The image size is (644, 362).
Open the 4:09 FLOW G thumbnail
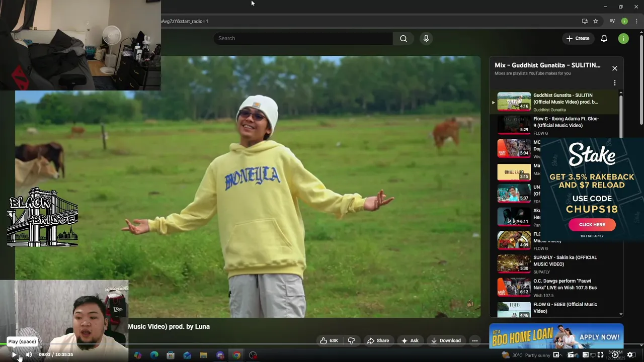pyautogui.click(x=514, y=240)
